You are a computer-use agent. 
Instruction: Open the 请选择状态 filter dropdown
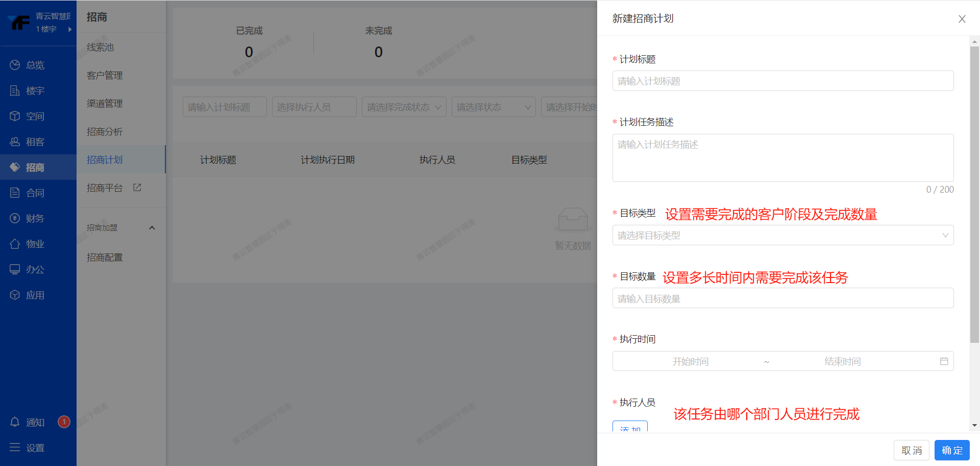point(493,107)
